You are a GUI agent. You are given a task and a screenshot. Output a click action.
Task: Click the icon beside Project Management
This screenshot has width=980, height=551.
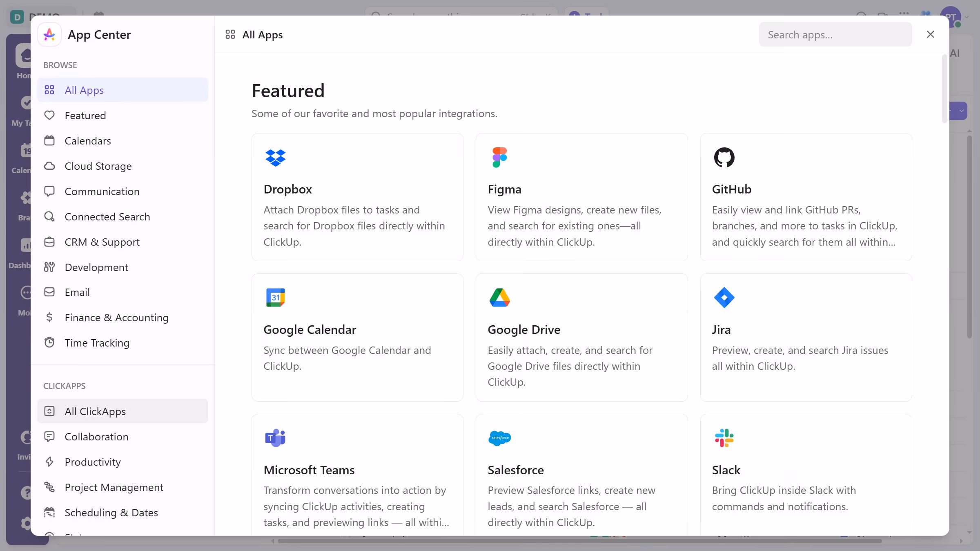(x=49, y=487)
